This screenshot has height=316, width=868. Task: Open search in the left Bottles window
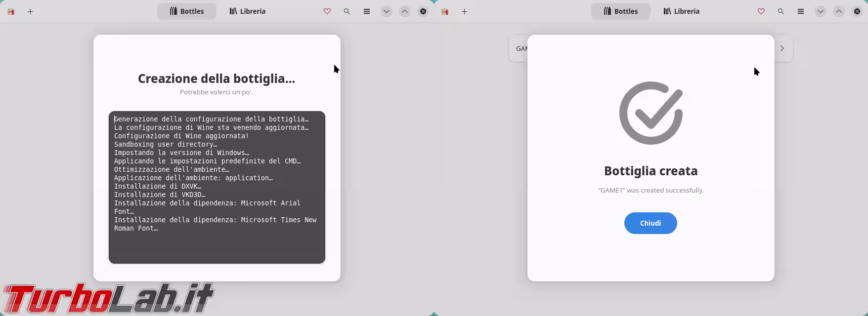click(347, 11)
